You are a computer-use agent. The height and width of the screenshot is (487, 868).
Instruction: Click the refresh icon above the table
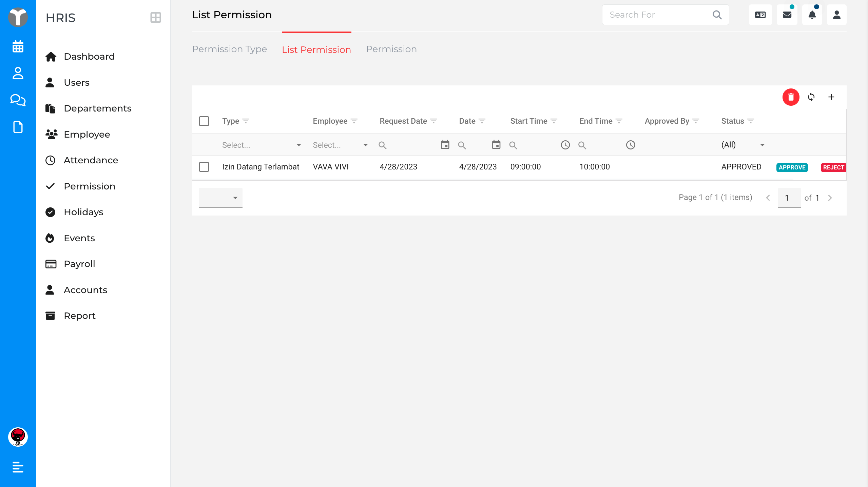tap(811, 97)
